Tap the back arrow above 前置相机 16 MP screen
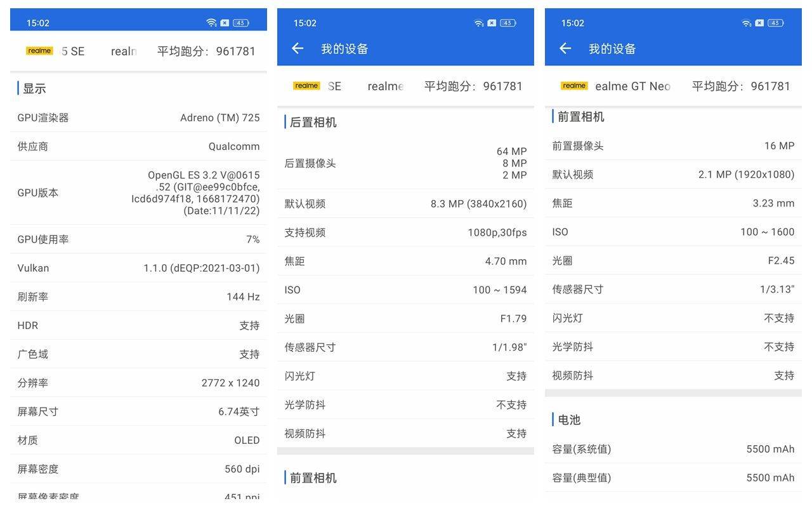Image resolution: width=812 pixels, height=508 pixels. pyautogui.click(x=565, y=48)
